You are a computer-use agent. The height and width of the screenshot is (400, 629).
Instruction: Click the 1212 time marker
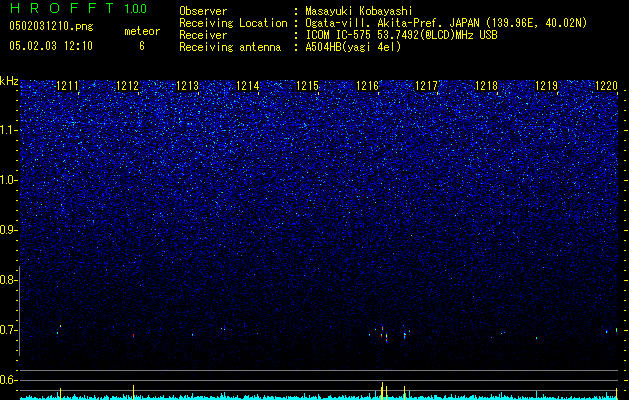(x=128, y=86)
